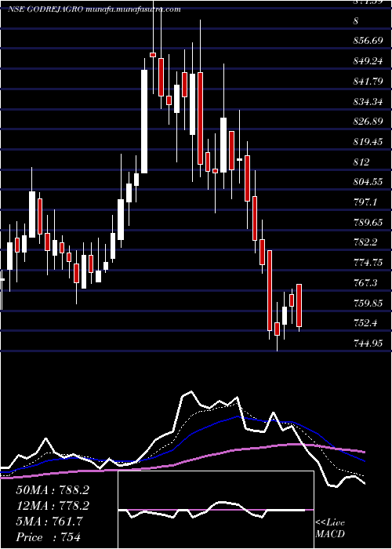Click the Price : 754 readout
Image resolution: width=392 pixels, height=549 pixels.
click(x=48, y=537)
